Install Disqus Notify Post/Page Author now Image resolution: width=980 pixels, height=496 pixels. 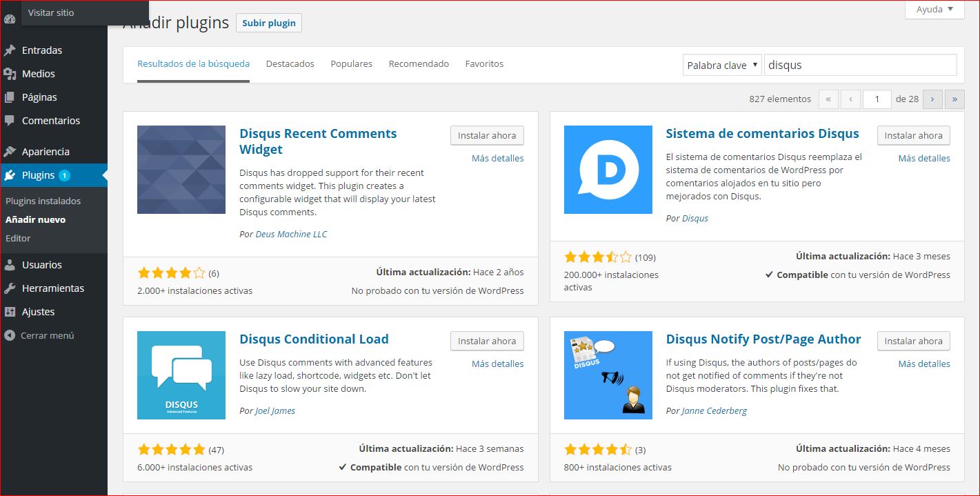click(x=913, y=341)
